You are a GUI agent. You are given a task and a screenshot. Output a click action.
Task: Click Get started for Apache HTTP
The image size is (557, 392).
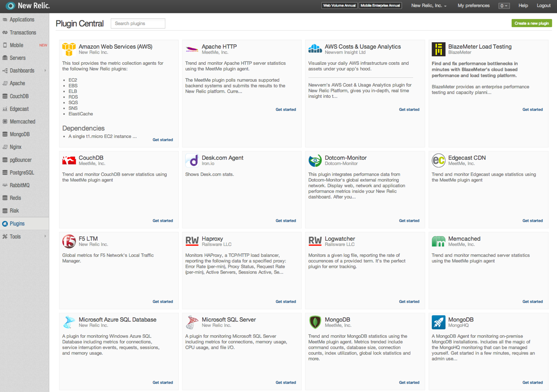[285, 110]
